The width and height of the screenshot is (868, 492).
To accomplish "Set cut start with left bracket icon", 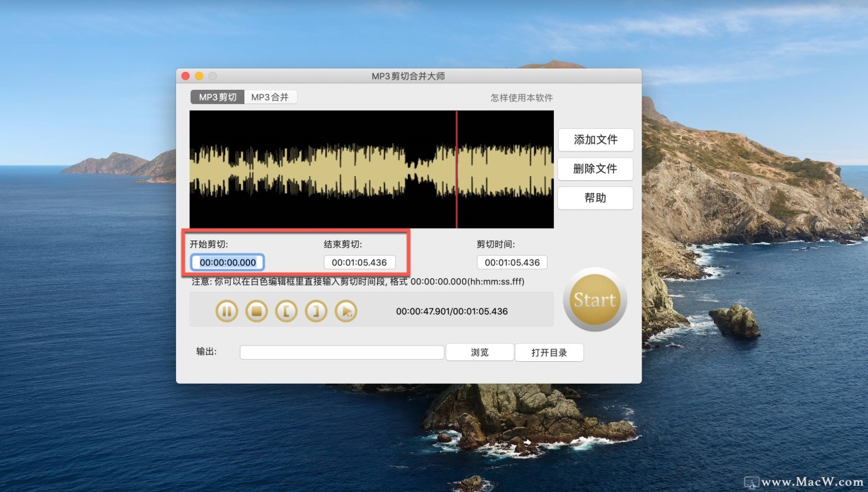I will (x=286, y=311).
